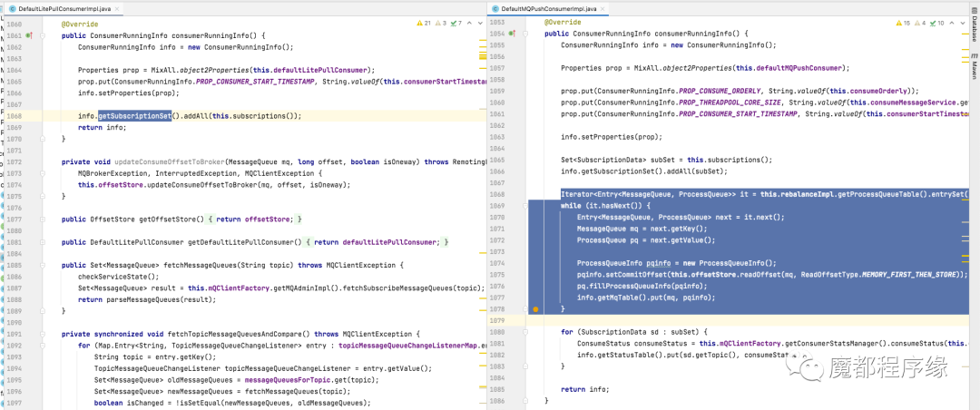Collapse the fetchMessageQueues method at line 1885
The height and width of the screenshot is (410, 980).
point(44,265)
